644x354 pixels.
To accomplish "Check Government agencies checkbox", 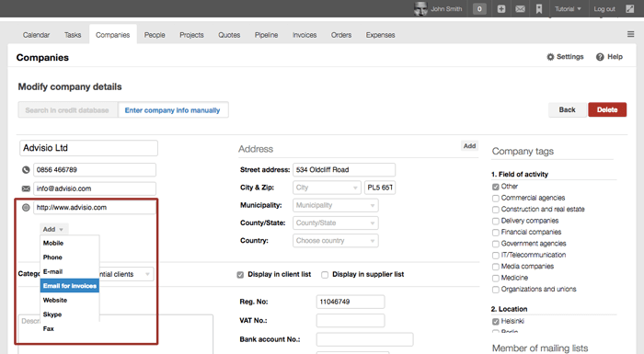I will (496, 244).
